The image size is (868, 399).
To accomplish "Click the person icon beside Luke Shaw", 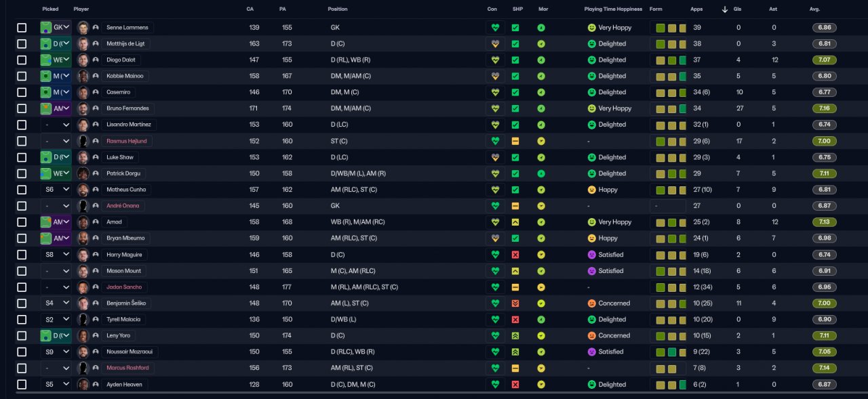I will (x=96, y=158).
